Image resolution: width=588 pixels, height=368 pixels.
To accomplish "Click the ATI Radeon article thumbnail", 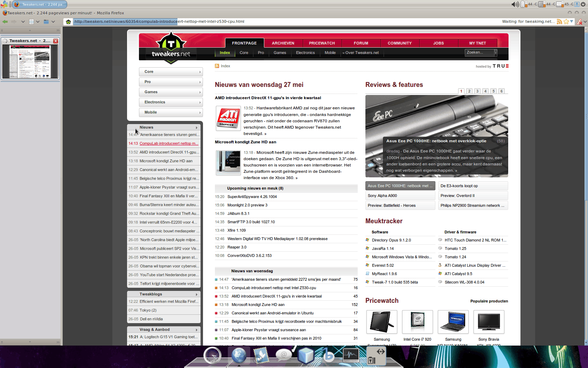I will pyautogui.click(x=228, y=118).
